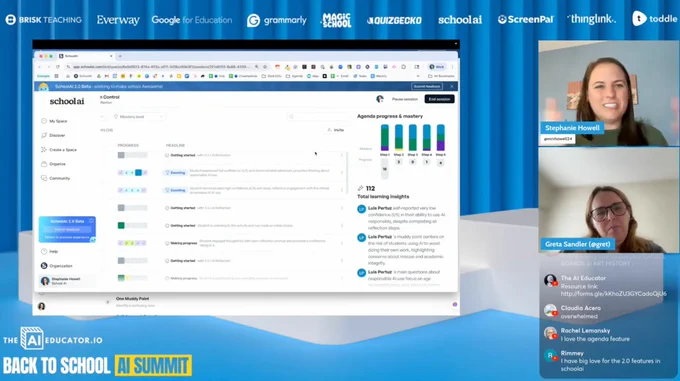The height and width of the screenshot is (381, 680).
Task: Open the three-dot menu of the first Excelling row
Action: [x=342, y=173]
